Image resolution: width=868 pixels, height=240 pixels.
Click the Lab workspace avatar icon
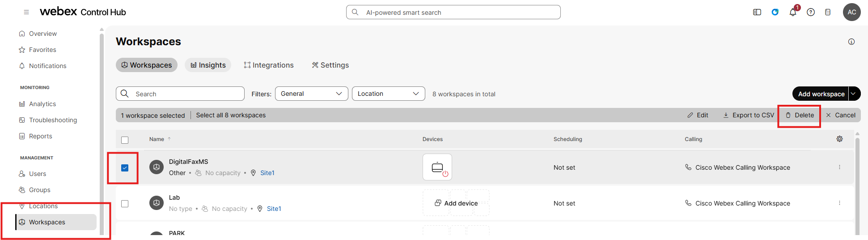point(157,203)
